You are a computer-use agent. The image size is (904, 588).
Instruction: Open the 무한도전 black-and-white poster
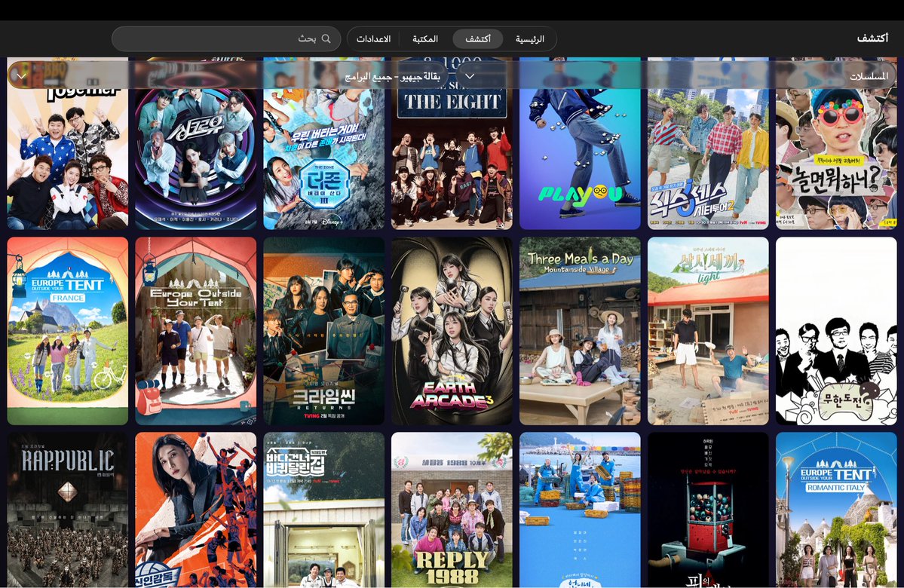coord(836,331)
